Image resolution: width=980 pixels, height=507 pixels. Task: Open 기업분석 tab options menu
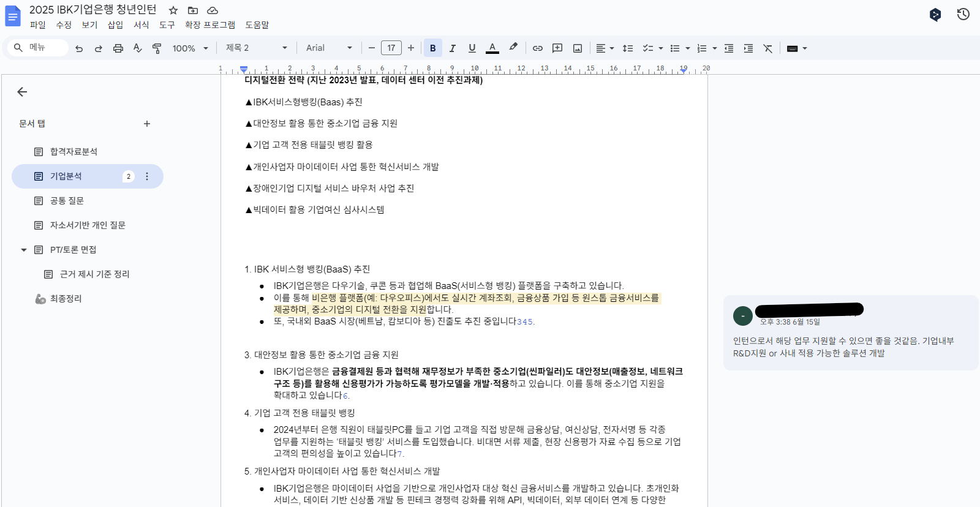pyautogui.click(x=147, y=176)
